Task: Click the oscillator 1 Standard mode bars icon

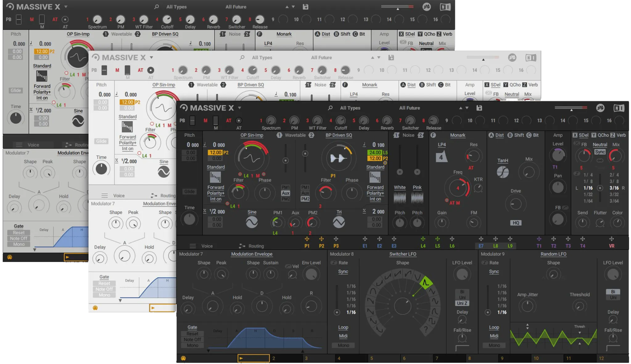Action: click(215, 177)
